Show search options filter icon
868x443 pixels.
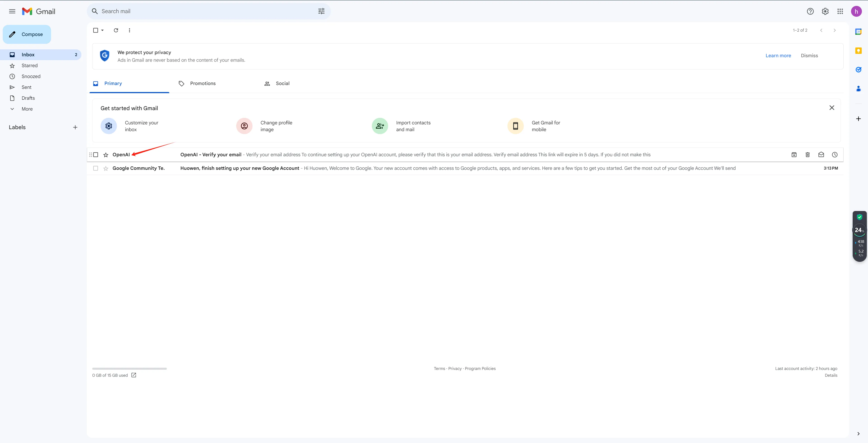click(x=321, y=11)
